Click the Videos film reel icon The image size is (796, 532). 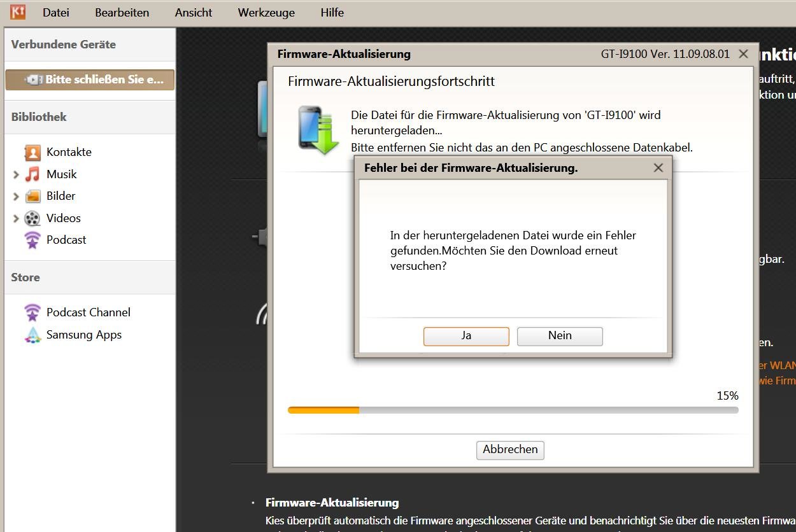tap(32, 218)
